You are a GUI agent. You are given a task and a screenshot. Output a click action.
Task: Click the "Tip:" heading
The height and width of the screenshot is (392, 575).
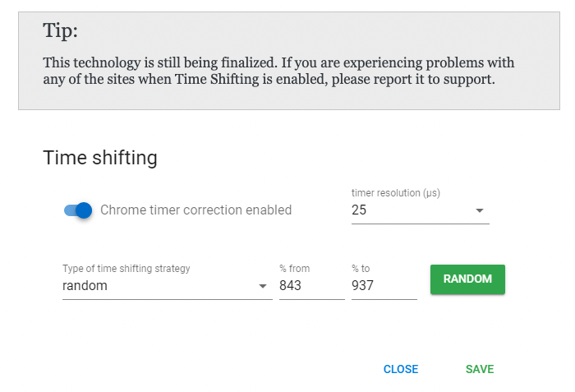pyautogui.click(x=60, y=31)
